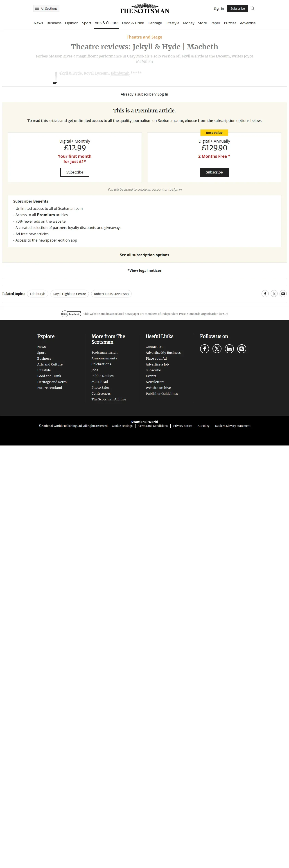Click the IPSO Regulated logo
The image size is (289, 868).
[71, 314]
